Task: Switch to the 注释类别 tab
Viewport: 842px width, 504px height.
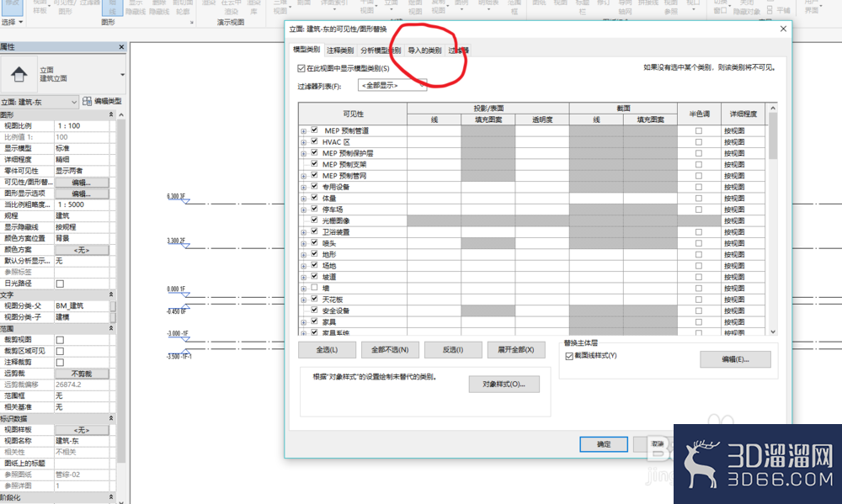Action: coord(340,50)
